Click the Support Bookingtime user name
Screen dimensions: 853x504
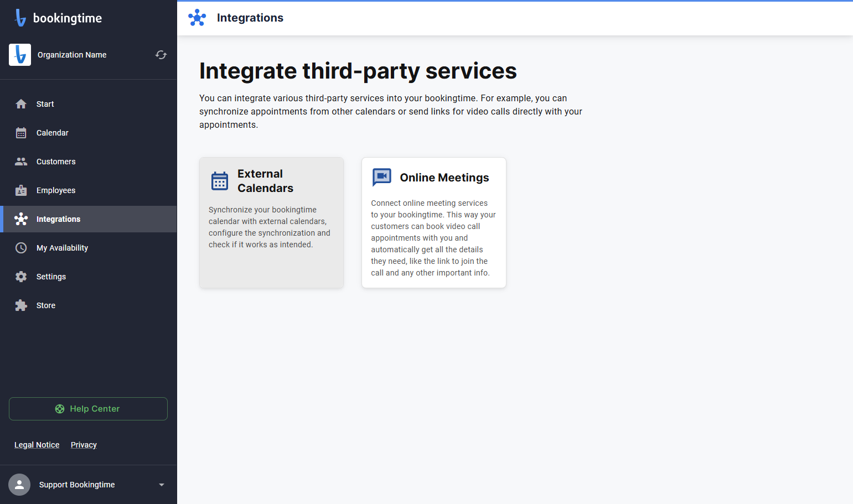(77, 485)
